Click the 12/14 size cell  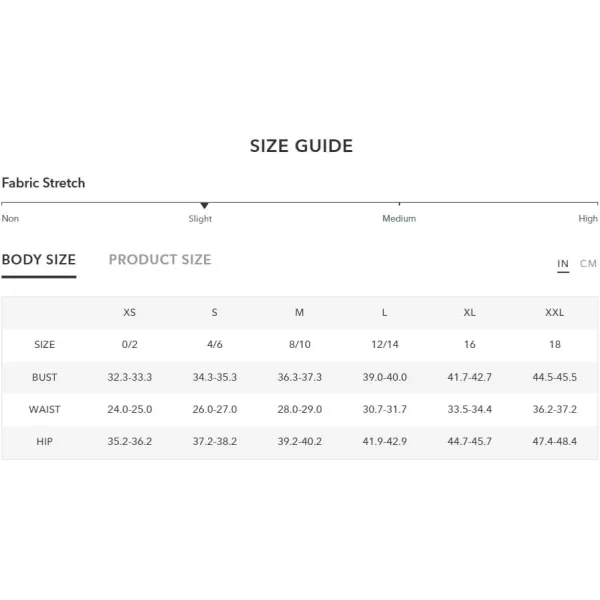(385, 344)
